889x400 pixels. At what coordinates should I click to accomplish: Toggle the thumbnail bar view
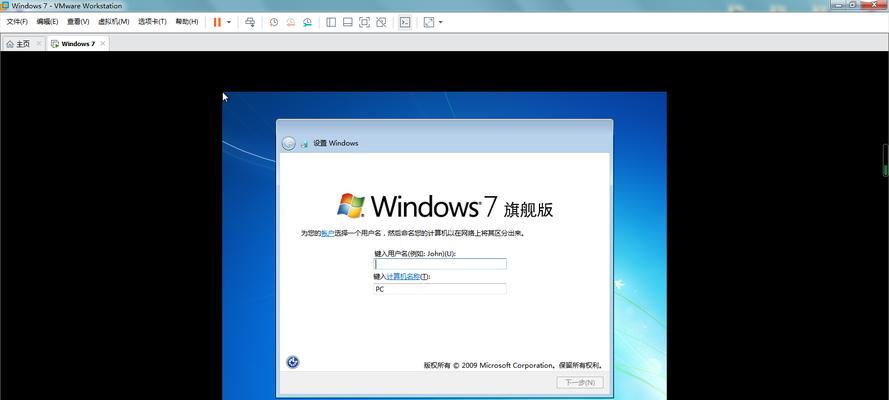[x=348, y=22]
